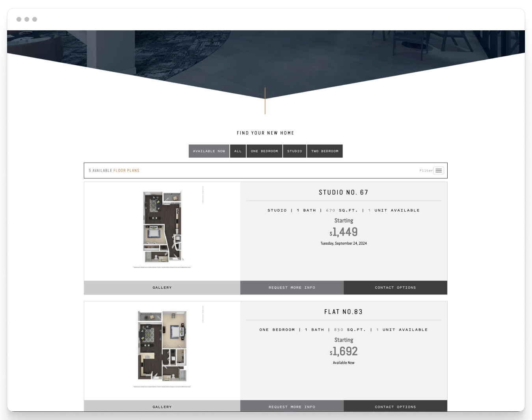
Task: Click the Studio No. 67 floor plan image
Action: [162, 227]
